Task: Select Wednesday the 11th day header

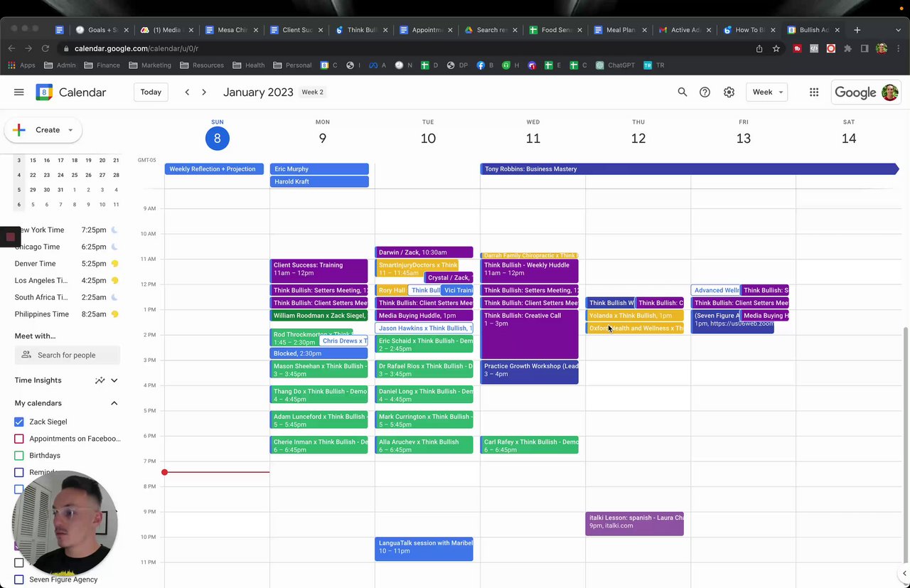Action: 533,138
